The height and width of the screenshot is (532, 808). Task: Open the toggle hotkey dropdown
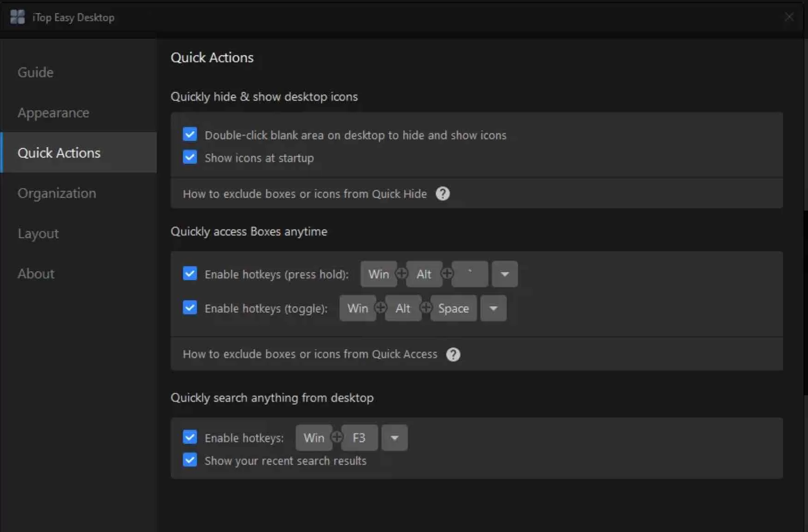493,308
